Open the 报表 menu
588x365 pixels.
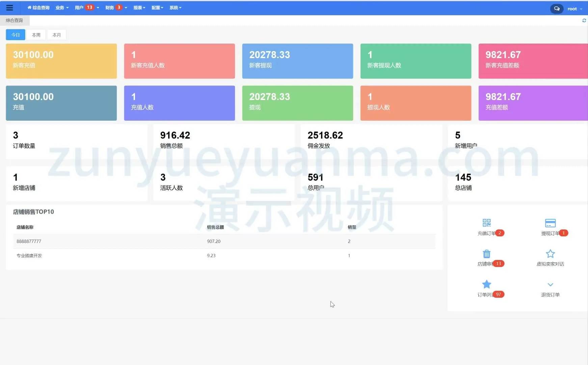(139, 8)
